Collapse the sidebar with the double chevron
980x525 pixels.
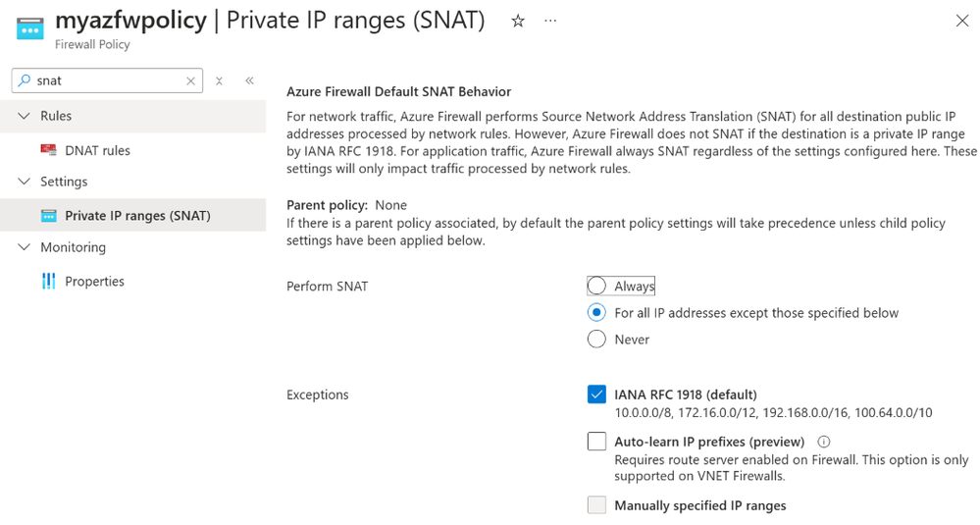pyautogui.click(x=249, y=80)
